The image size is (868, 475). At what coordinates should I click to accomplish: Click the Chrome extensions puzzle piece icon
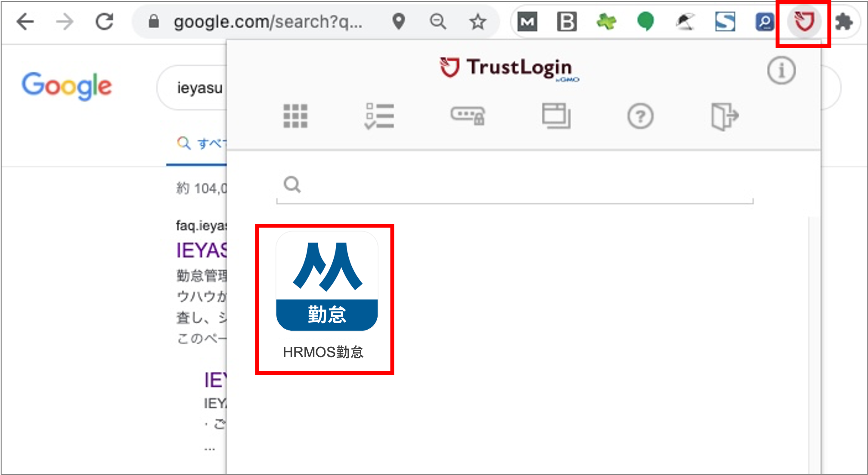[844, 21]
